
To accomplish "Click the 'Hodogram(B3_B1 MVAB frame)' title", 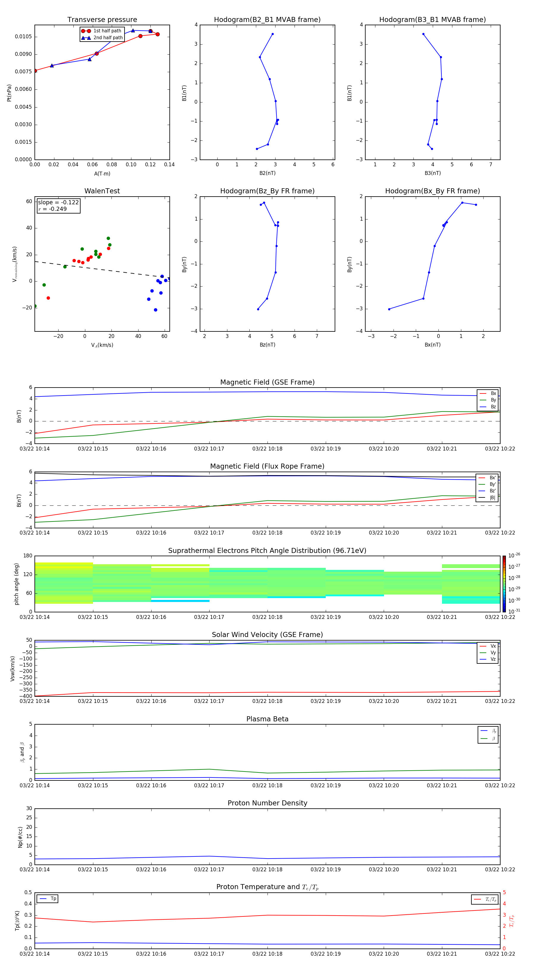I will (432, 19).
